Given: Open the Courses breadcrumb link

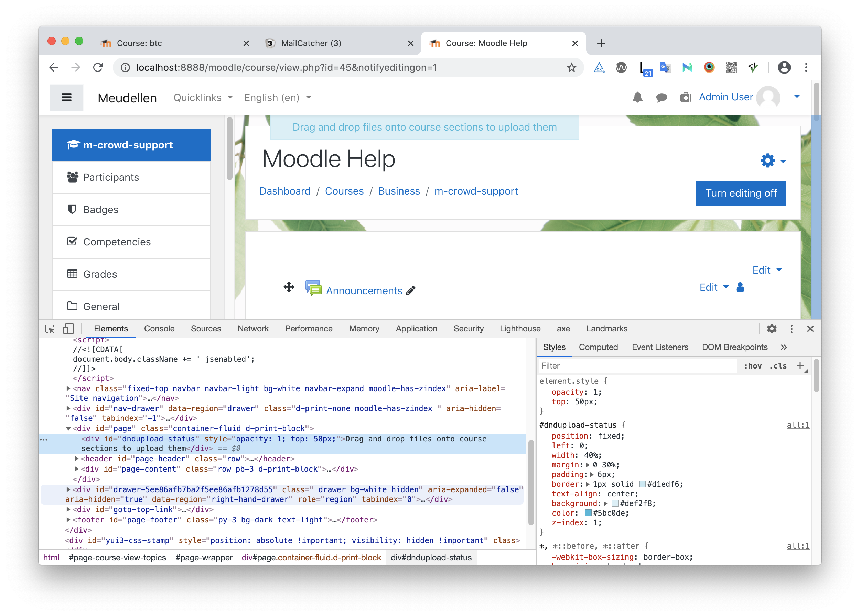Looking at the screenshot, I should 344,191.
